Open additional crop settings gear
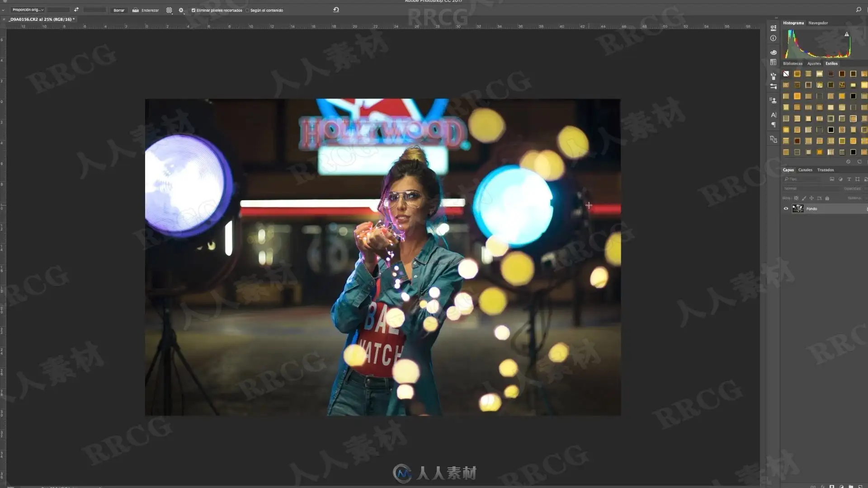This screenshot has height=488, width=868. (x=181, y=10)
